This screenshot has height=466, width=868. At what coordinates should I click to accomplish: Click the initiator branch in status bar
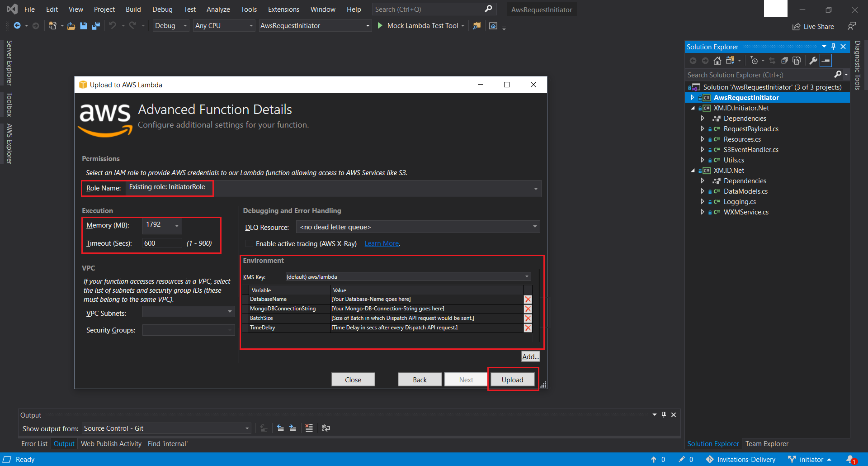tap(811, 460)
